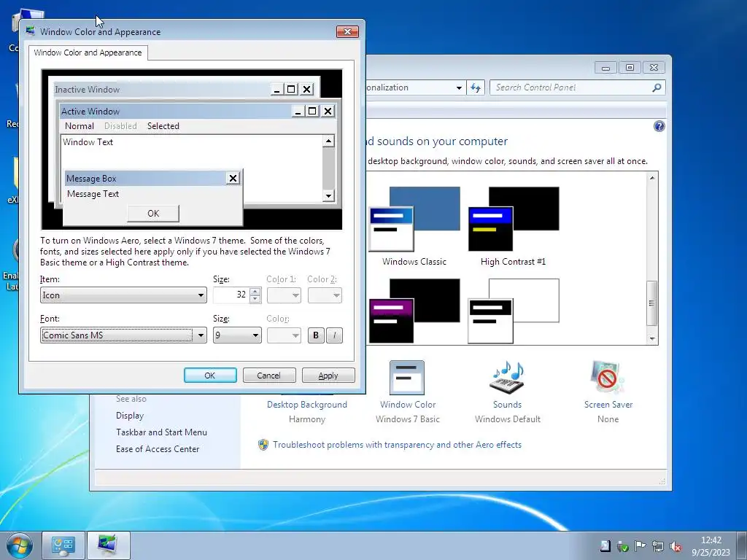Click the preview OK button in Message Box
Viewport: 747px width, 560px height.
pos(153,214)
